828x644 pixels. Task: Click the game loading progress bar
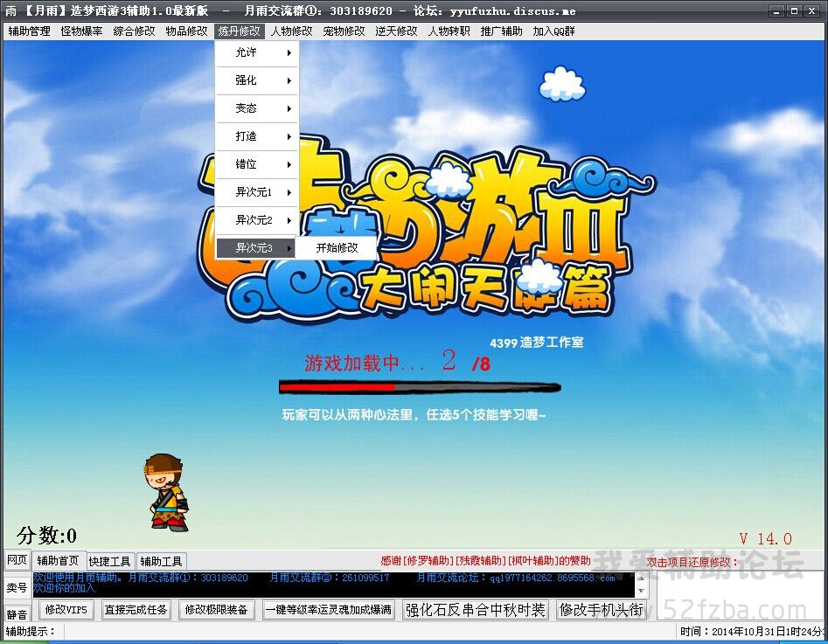[420, 387]
